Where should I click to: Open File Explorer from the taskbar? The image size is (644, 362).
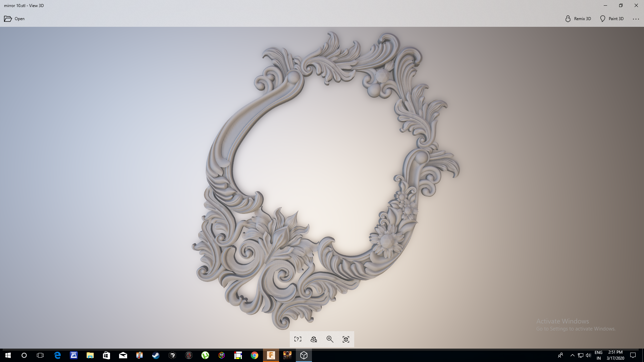pos(90,355)
